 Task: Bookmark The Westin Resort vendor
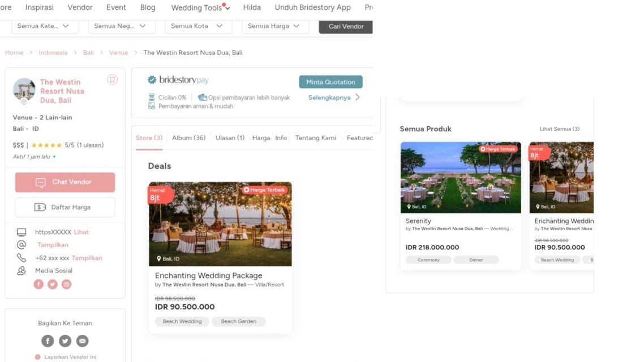pyautogui.click(x=112, y=80)
